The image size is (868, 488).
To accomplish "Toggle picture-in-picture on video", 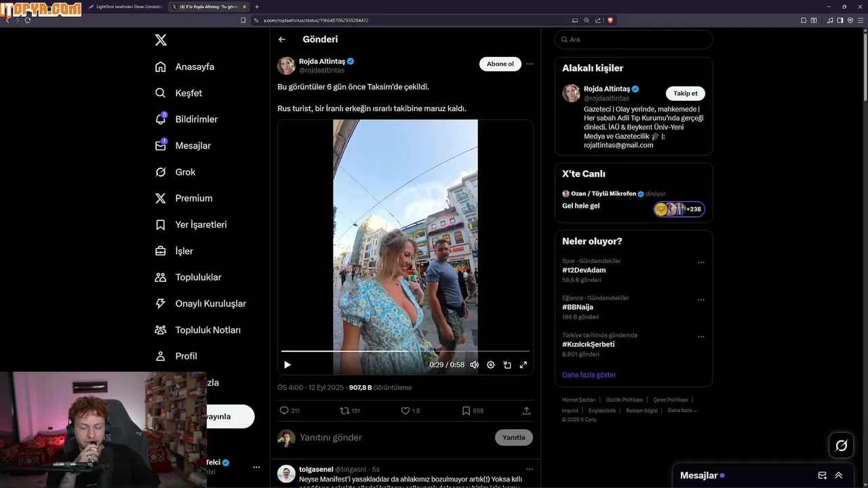I will (507, 365).
